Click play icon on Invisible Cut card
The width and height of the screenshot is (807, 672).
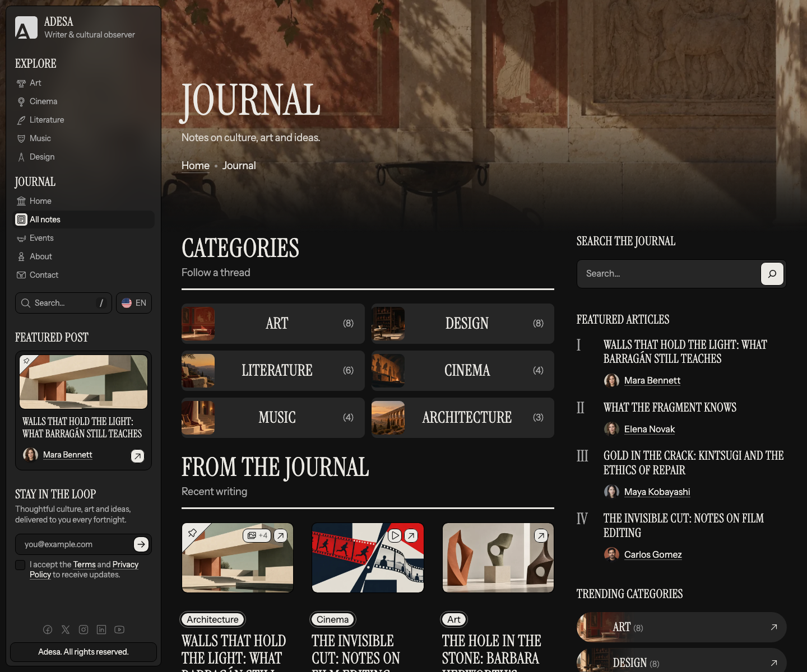pyautogui.click(x=395, y=535)
